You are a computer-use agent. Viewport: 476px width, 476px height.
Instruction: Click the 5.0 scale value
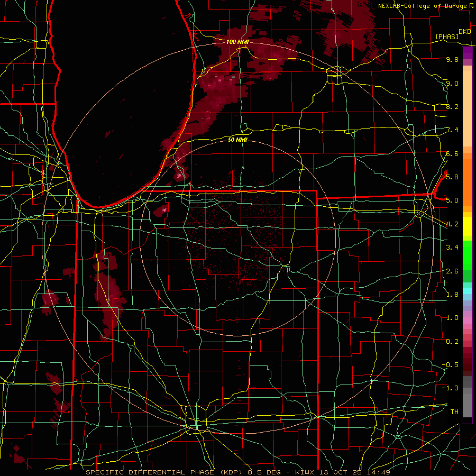coord(452,200)
